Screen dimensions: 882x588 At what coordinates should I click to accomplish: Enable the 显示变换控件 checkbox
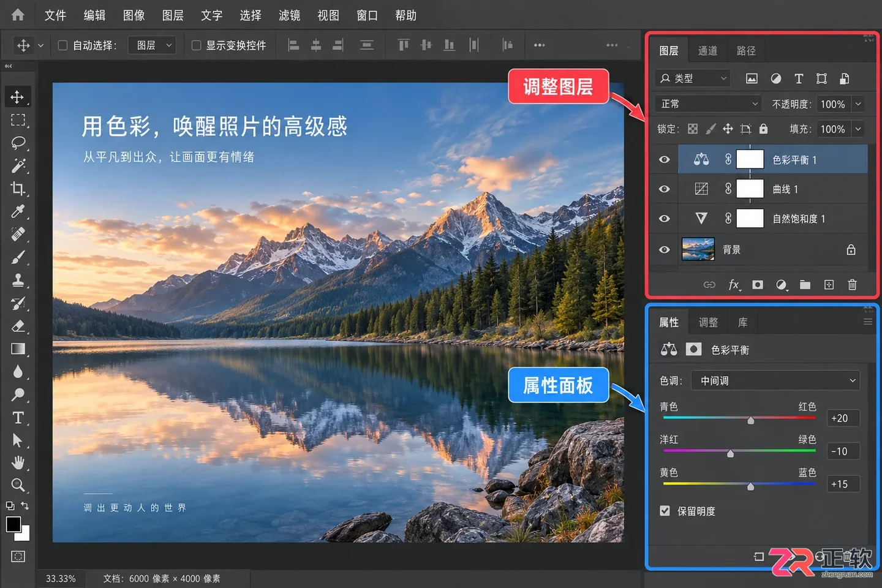click(x=196, y=45)
